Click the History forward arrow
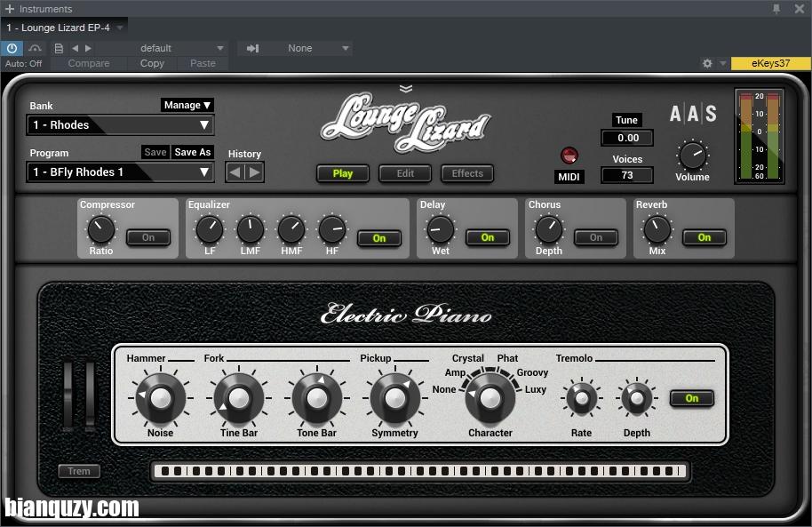The height and width of the screenshot is (527, 812). (x=254, y=172)
